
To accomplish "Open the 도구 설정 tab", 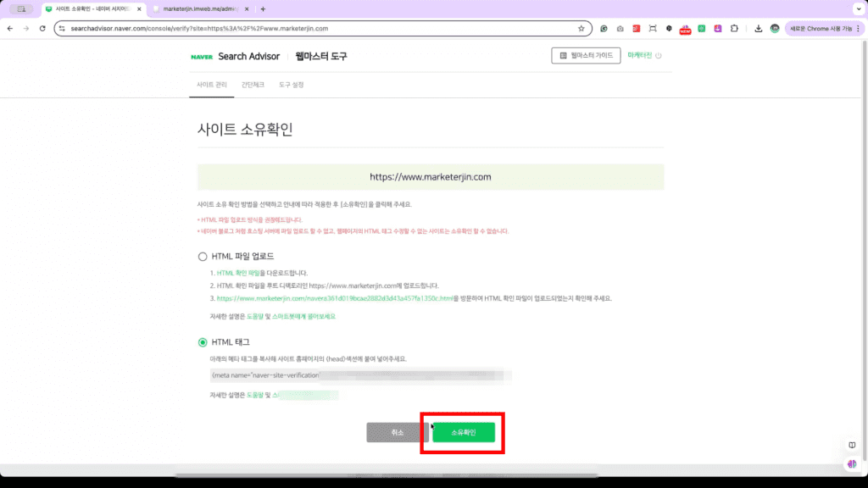I will point(291,85).
